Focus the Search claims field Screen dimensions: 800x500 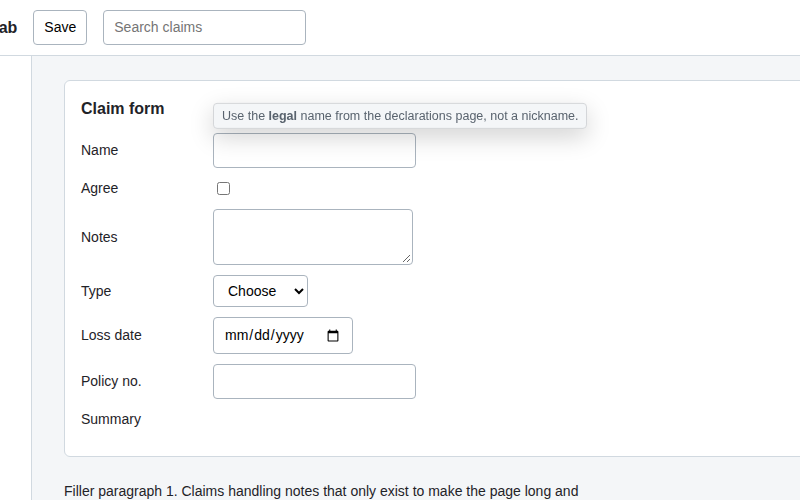pos(204,28)
